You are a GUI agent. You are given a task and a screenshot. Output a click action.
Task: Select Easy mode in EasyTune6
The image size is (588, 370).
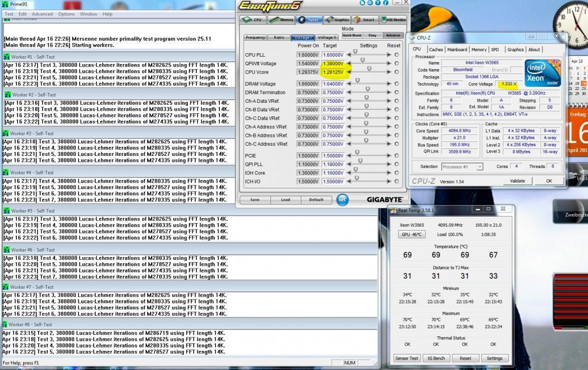372,35
